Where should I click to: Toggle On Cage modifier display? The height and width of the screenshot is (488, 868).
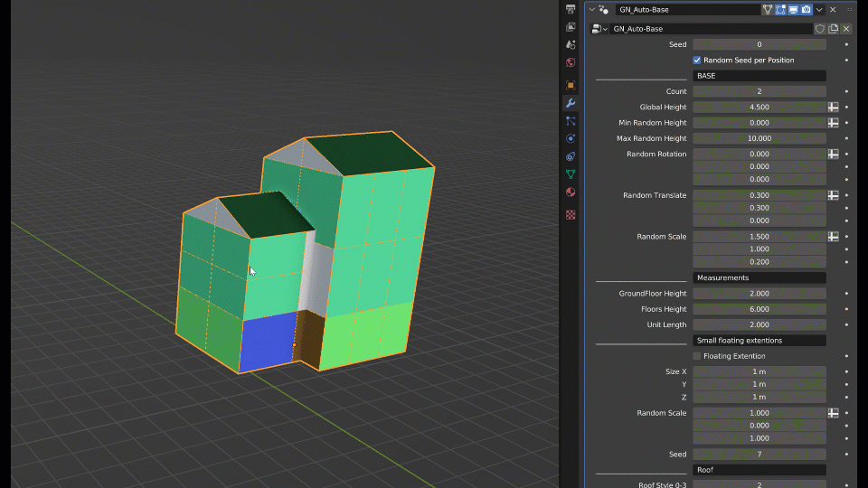(768, 9)
